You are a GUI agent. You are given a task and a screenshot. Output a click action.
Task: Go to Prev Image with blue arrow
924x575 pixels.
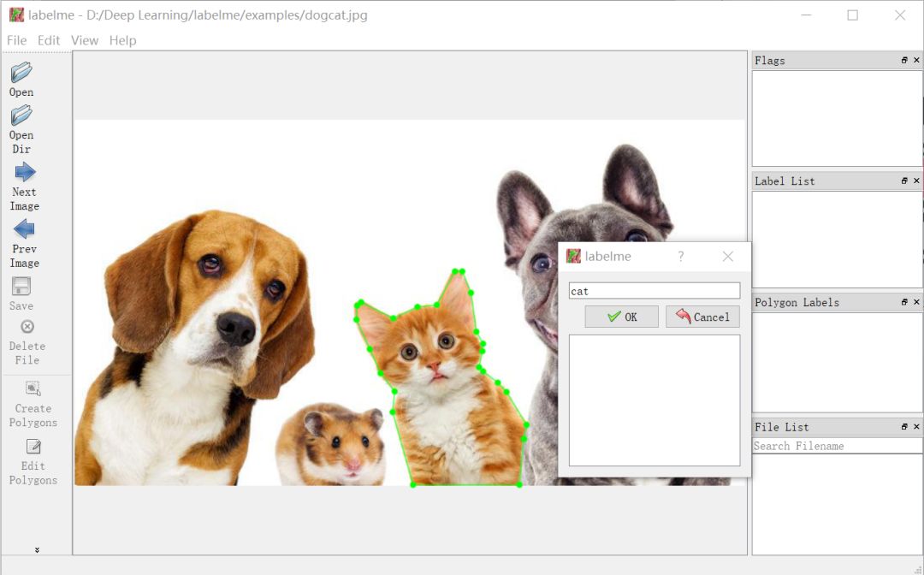[x=24, y=229]
